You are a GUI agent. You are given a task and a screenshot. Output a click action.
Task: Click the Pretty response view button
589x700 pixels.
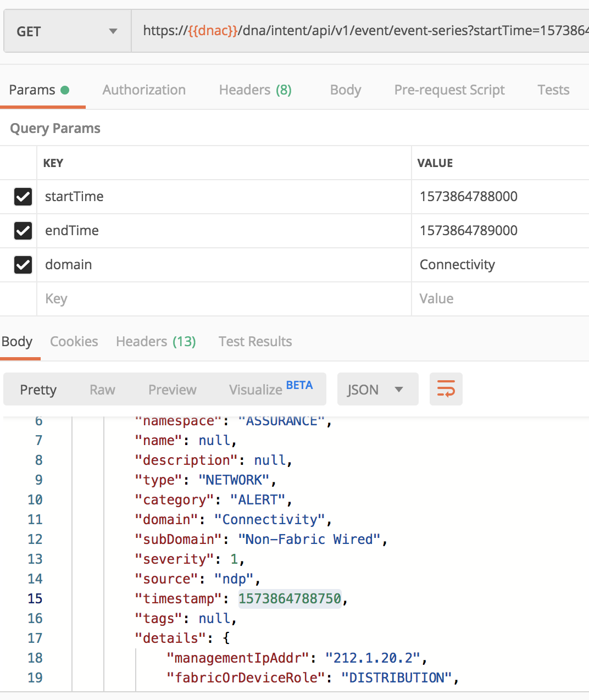tap(38, 389)
